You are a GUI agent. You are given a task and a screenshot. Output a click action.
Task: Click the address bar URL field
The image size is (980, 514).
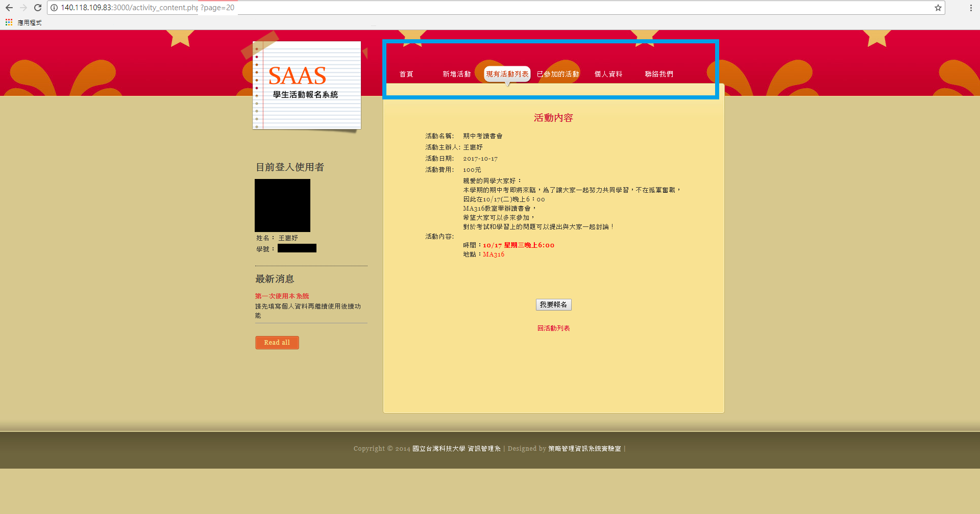(495, 8)
